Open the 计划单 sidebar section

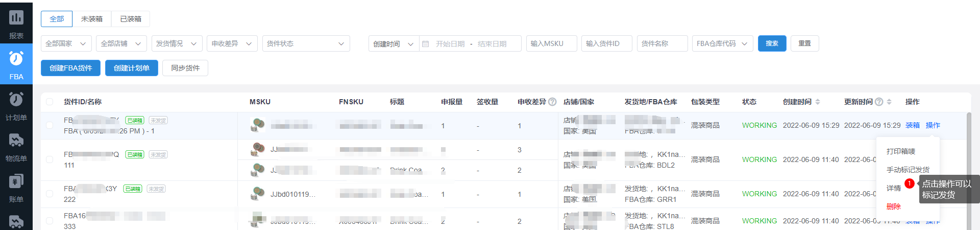pos(16,105)
